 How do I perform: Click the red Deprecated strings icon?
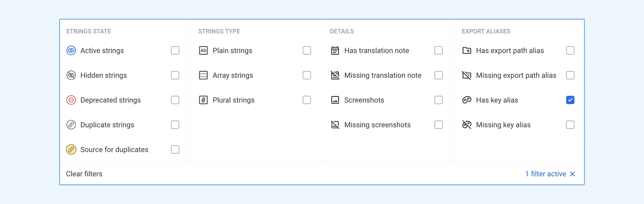click(71, 100)
